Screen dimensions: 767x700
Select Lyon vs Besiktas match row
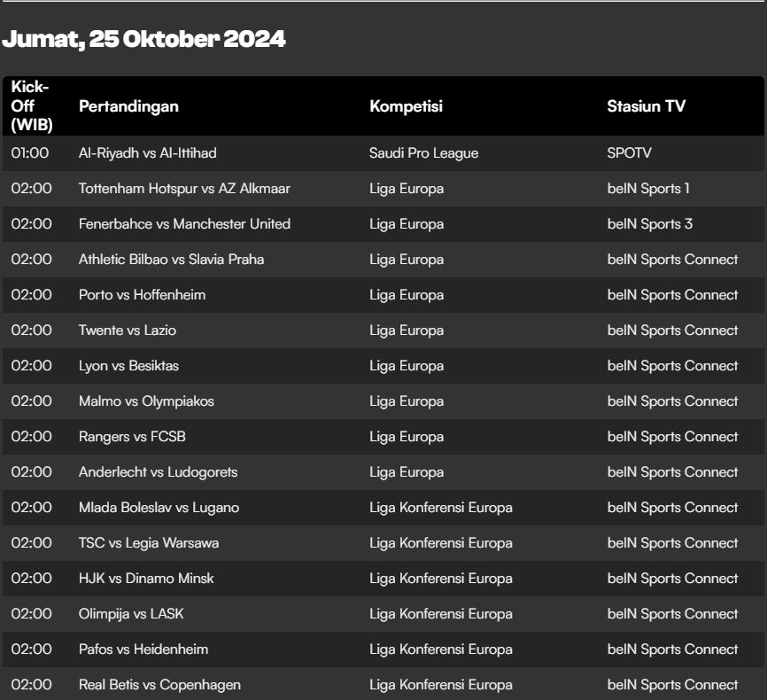[x=383, y=366]
